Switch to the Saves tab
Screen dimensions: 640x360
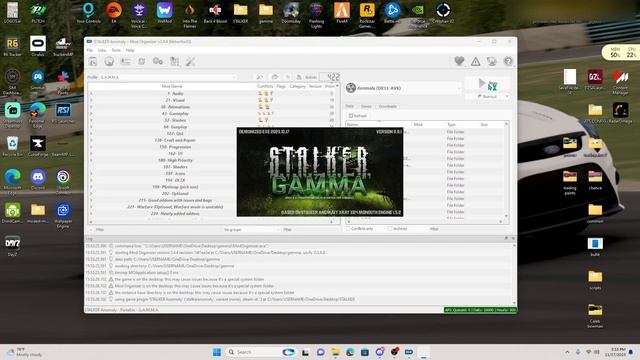[366, 106]
